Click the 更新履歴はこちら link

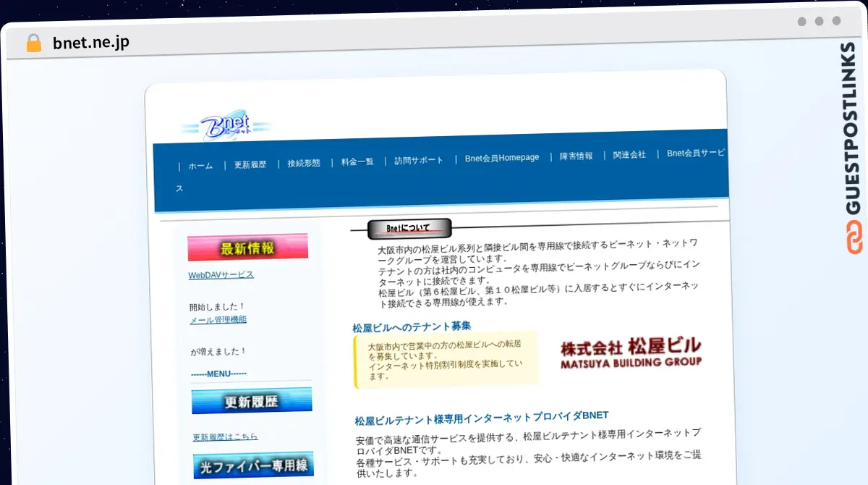(225, 436)
